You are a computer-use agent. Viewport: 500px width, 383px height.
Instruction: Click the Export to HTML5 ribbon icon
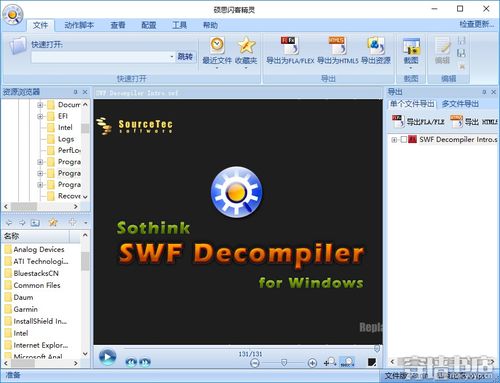pos(337,46)
